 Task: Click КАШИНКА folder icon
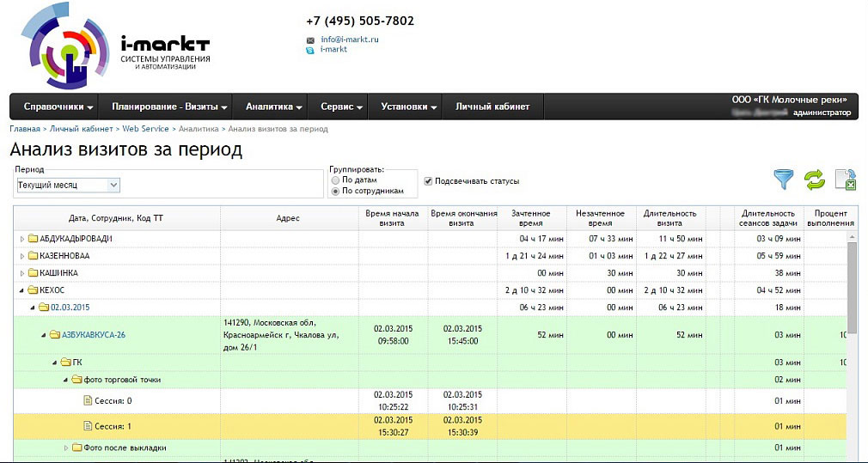[33, 273]
